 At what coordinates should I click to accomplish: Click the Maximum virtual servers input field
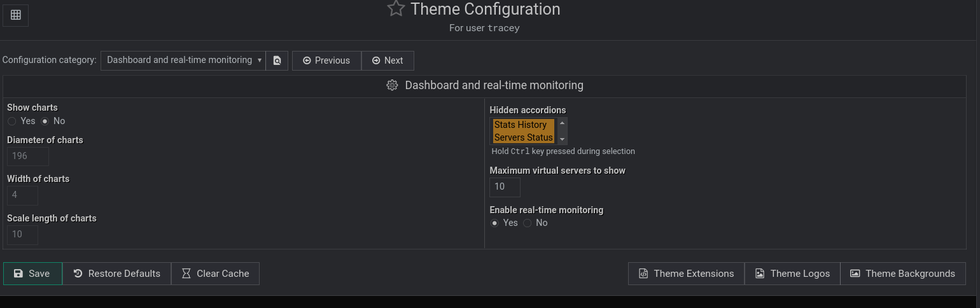click(x=505, y=187)
